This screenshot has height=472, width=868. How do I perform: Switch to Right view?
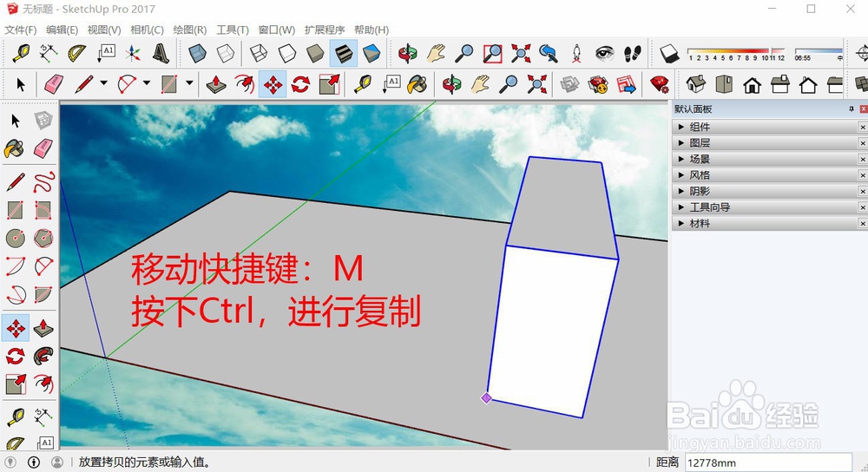click(780, 85)
